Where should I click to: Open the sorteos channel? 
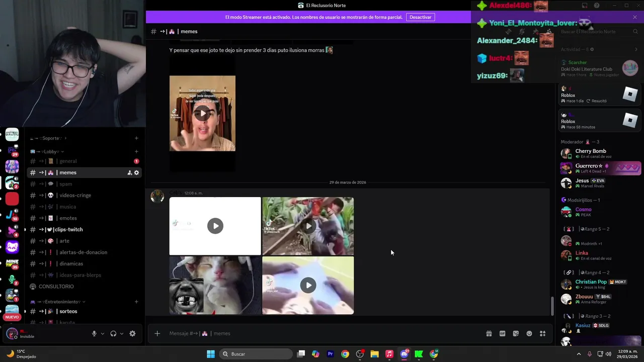(x=85, y=311)
